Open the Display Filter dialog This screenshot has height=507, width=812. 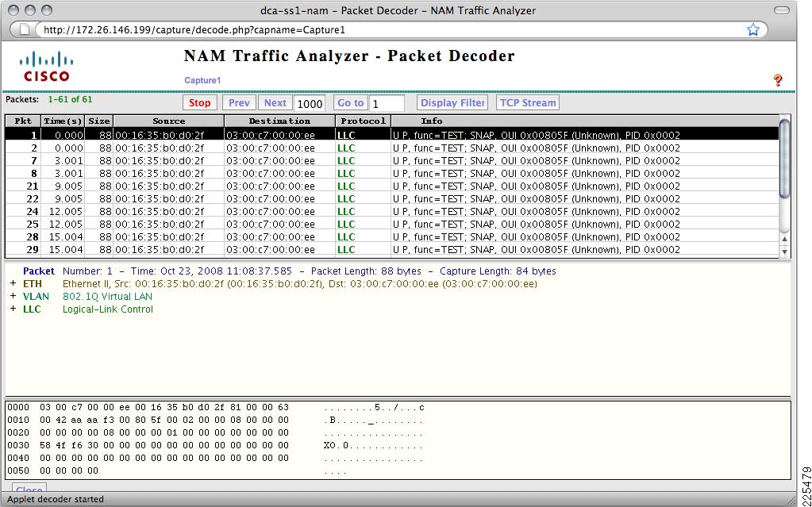tap(452, 102)
